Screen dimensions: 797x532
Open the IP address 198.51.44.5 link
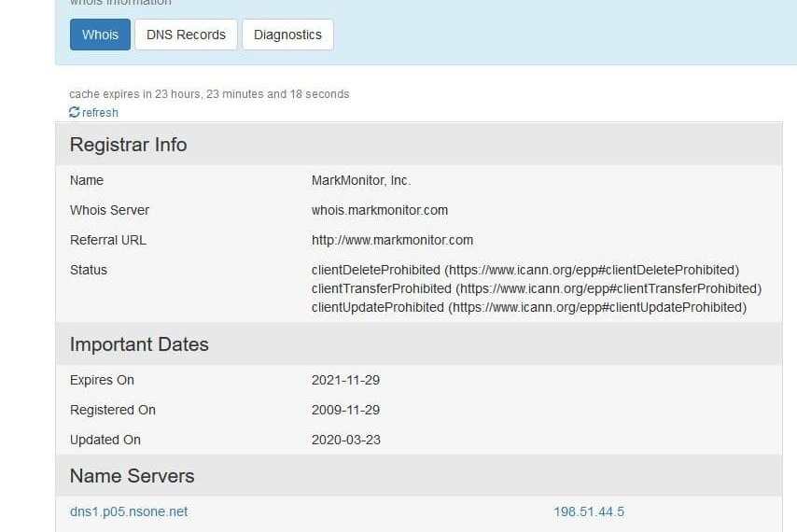click(x=589, y=511)
